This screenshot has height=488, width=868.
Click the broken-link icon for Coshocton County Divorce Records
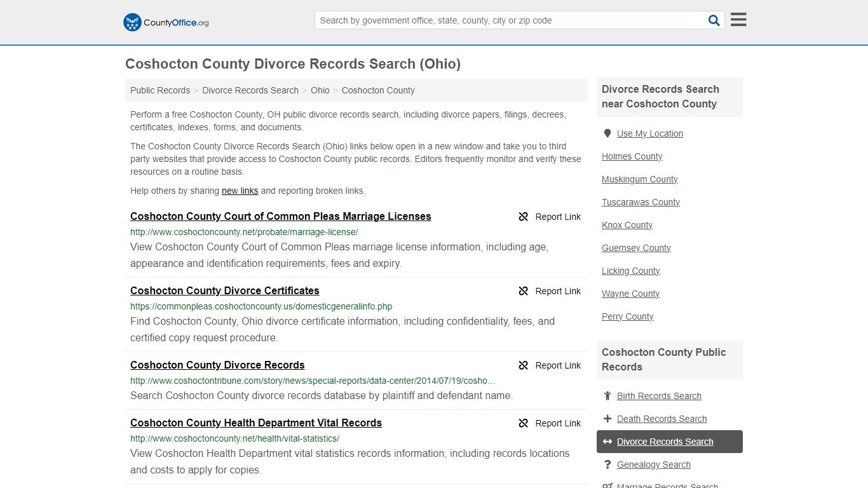pyautogui.click(x=524, y=365)
